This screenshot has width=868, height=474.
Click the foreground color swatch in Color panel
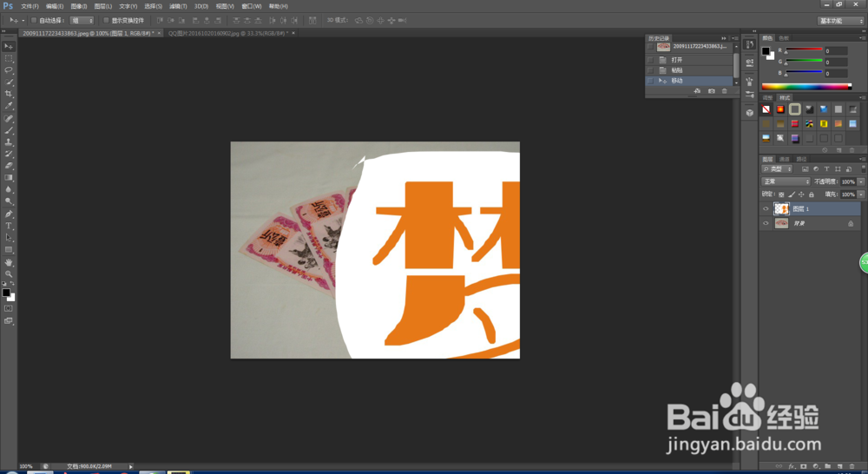(x=766, y=51)
